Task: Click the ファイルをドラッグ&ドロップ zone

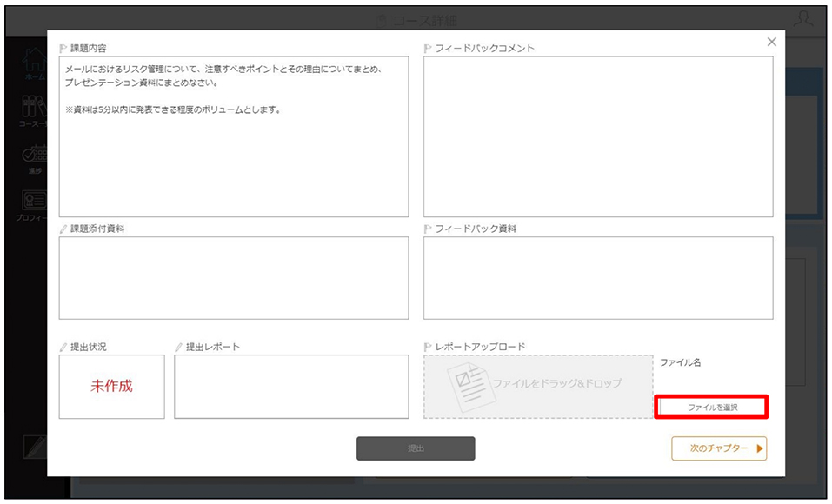Action: pyautogui.click(x=538, y=387)
